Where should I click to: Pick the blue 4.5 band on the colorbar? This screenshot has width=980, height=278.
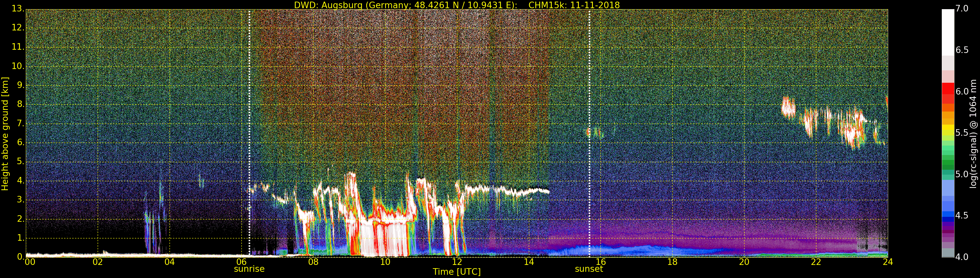[948, 216]
